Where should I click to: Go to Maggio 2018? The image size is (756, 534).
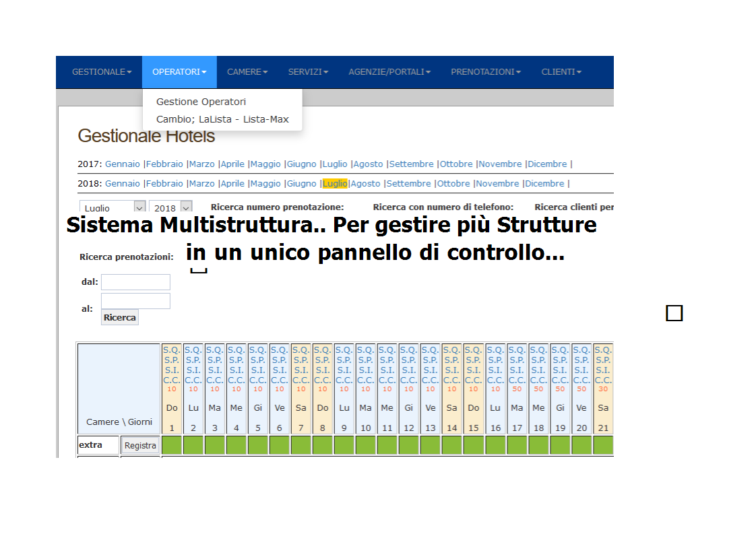tap(265, 184)
